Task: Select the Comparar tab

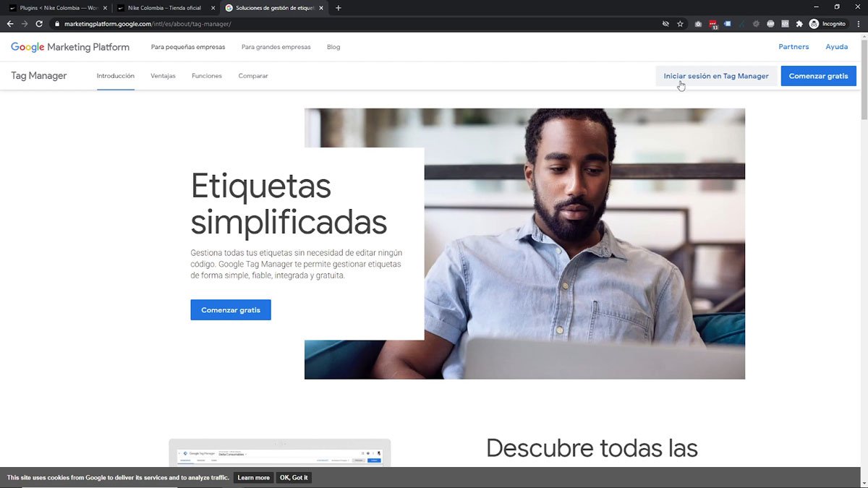Action: [253, 76]
